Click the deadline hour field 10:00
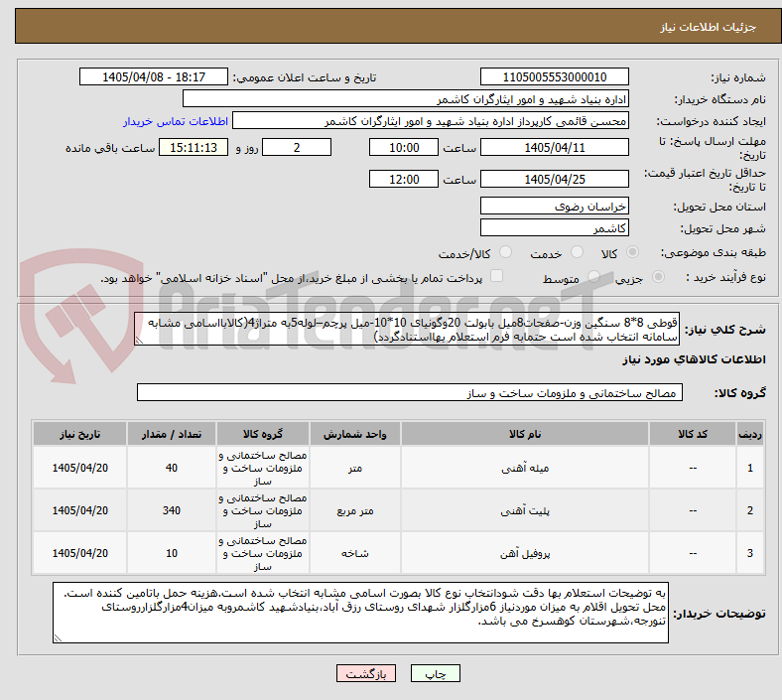 [404, 147]
